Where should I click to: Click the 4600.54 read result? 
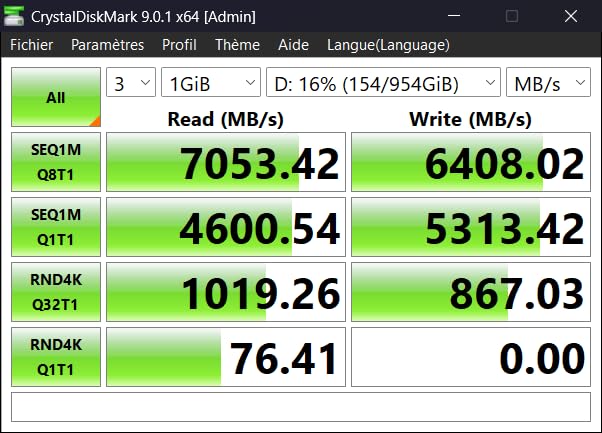[x=226, y=227]
